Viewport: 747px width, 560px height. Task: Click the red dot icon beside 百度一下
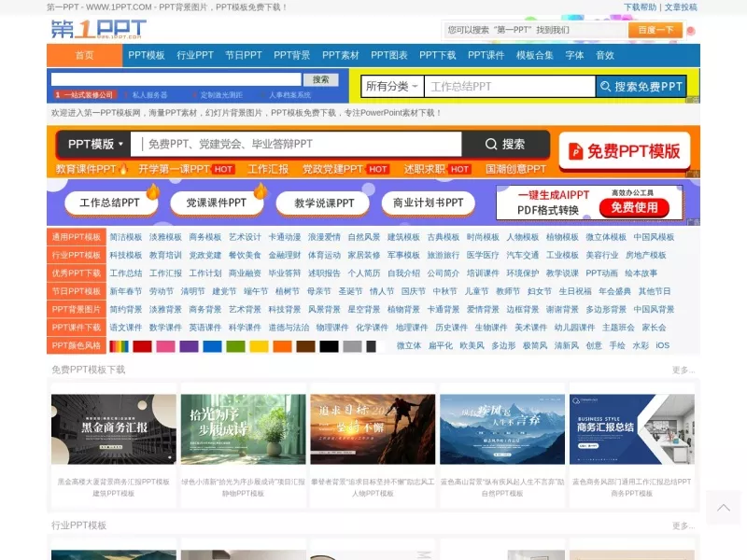coord(690,31)
